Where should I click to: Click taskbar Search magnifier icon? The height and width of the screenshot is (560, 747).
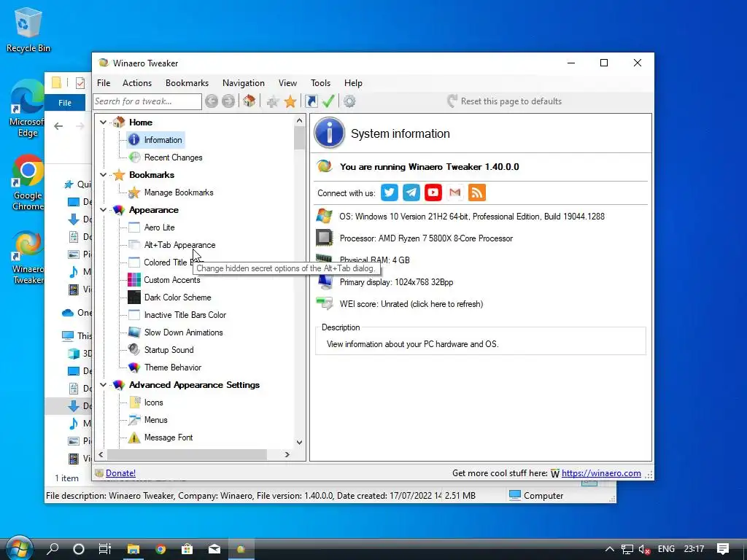point(53,548)
